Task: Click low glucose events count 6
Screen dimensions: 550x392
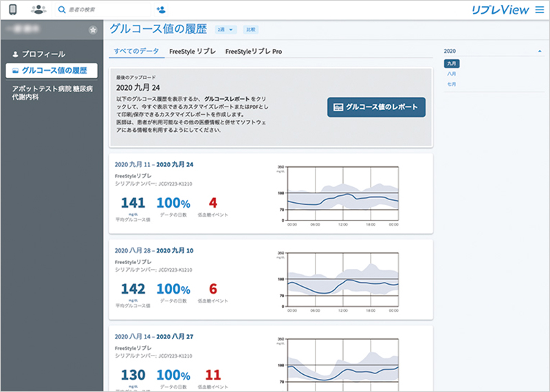Action: click(x=213, y=289)
